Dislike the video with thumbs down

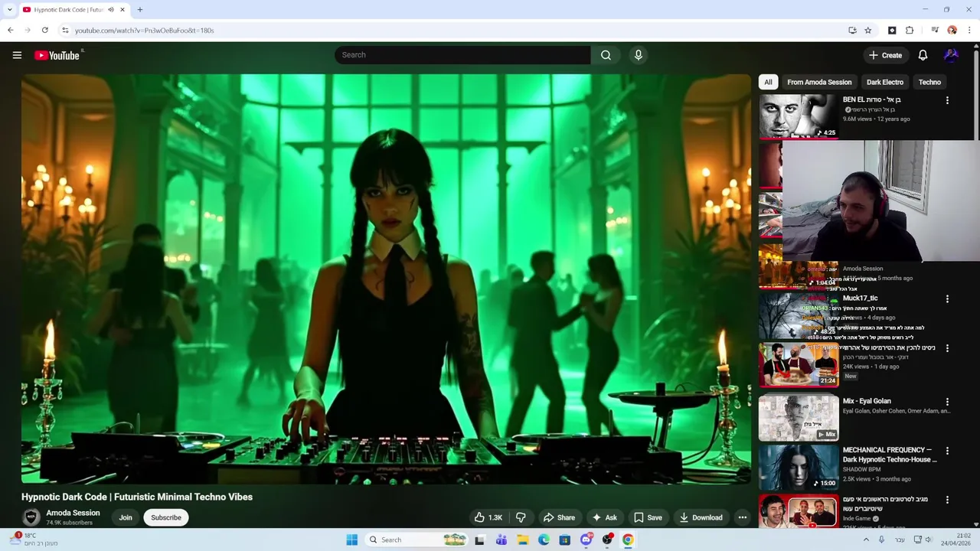pyautogui.click(x=521, y=517)
